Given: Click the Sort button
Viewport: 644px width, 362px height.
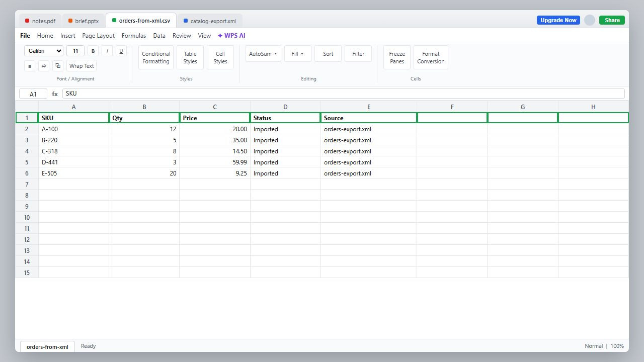Looking at the screenshot, I should click(x=328, y=54).
